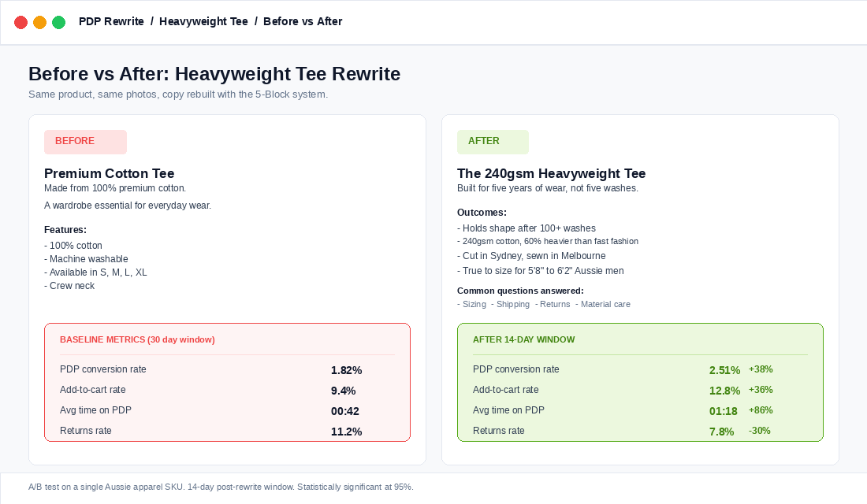Click 'Cut in Sydney, sewn in Melbourne' bullet
This screenshot has width=867, height=504.
tap(531, 256)
